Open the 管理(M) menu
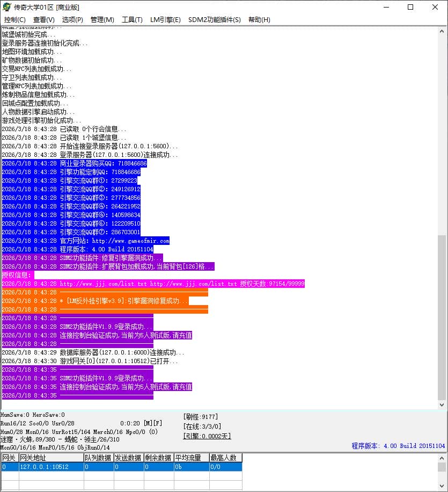448x492 pixels. [102, 20]
